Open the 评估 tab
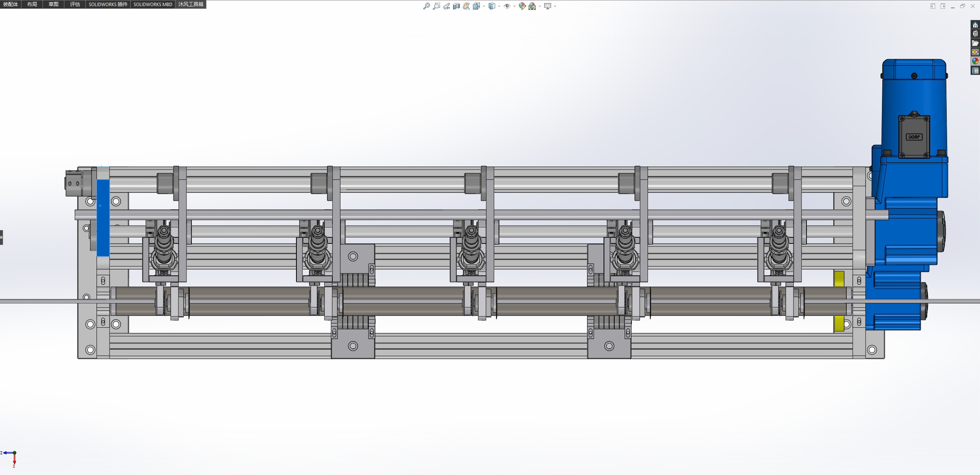Viewport: 980px width, 475px height. pos(75,4)
